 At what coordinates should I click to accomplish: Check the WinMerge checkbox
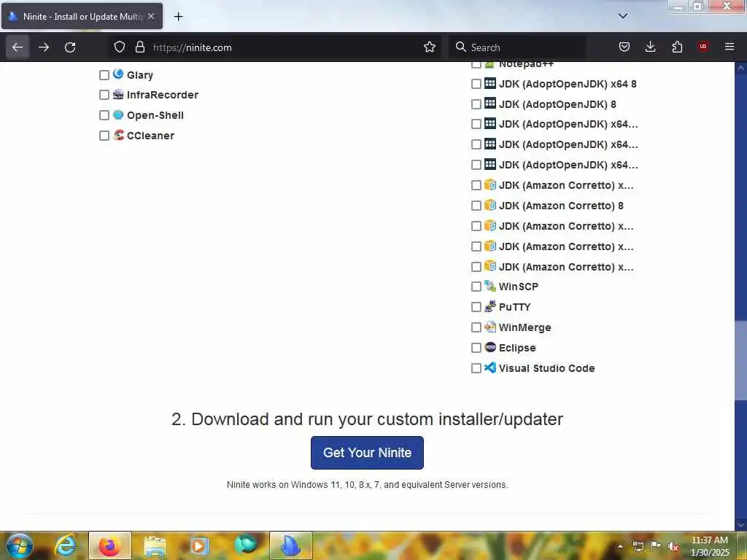coord(476,327)
